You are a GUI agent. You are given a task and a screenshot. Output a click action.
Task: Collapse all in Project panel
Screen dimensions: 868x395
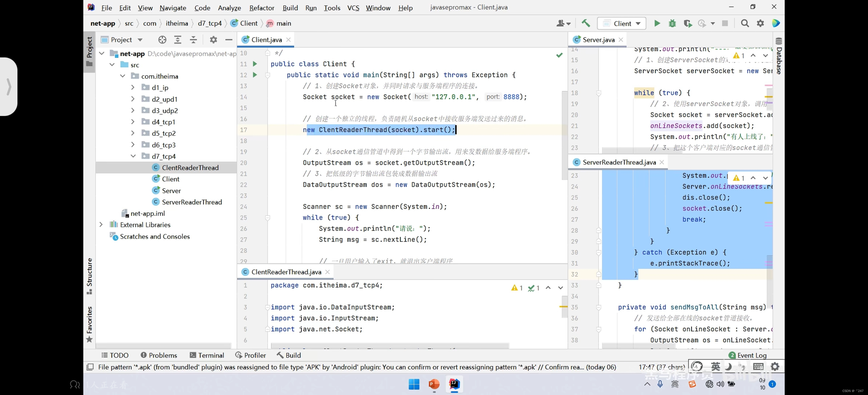(x=193, y=40)
